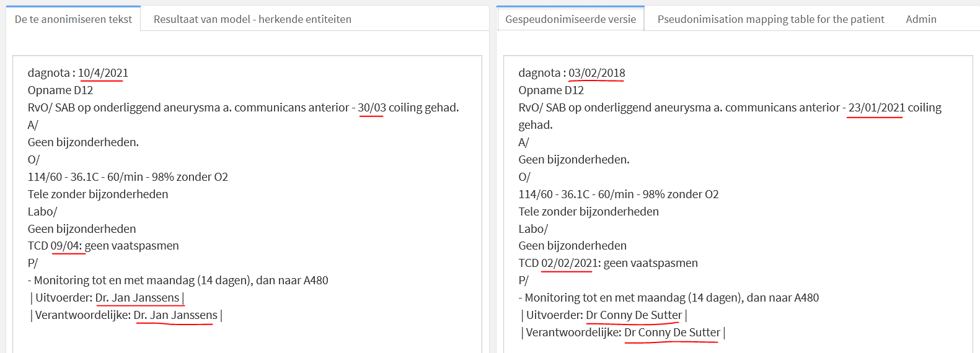
Task: Click the pseudonymised TCD date 02/02/2021
Action: 570,263
